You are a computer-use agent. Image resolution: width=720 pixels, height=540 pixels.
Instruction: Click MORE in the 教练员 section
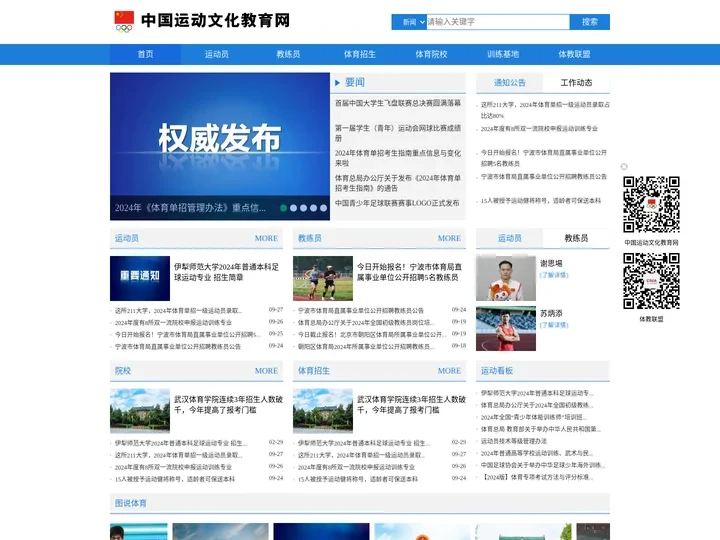[x=449, y=238]
